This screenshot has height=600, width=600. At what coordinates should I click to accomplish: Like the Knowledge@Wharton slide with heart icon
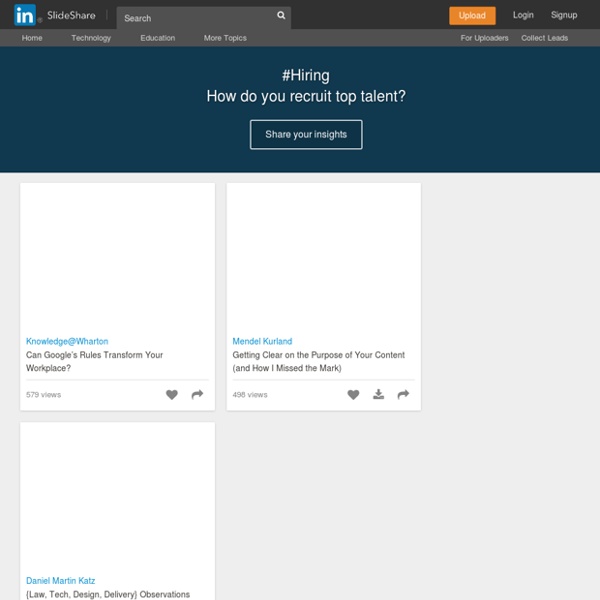pyautogui.click(x=172, y=394)
